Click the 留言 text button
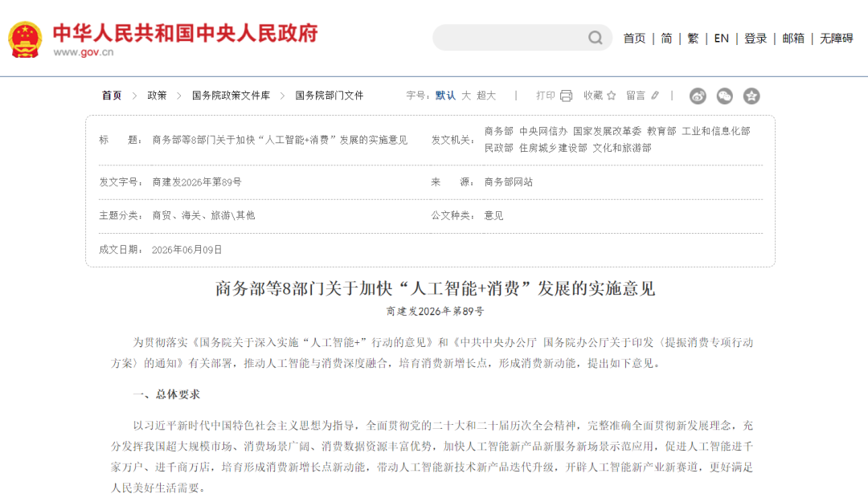This screenshot has height=498, width=868. click(636, 96)
